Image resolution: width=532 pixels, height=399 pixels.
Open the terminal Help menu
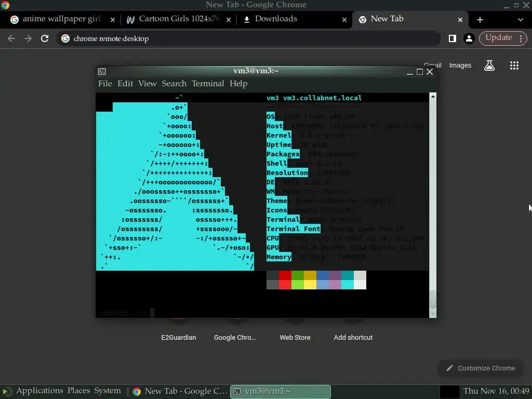point(238,84)
